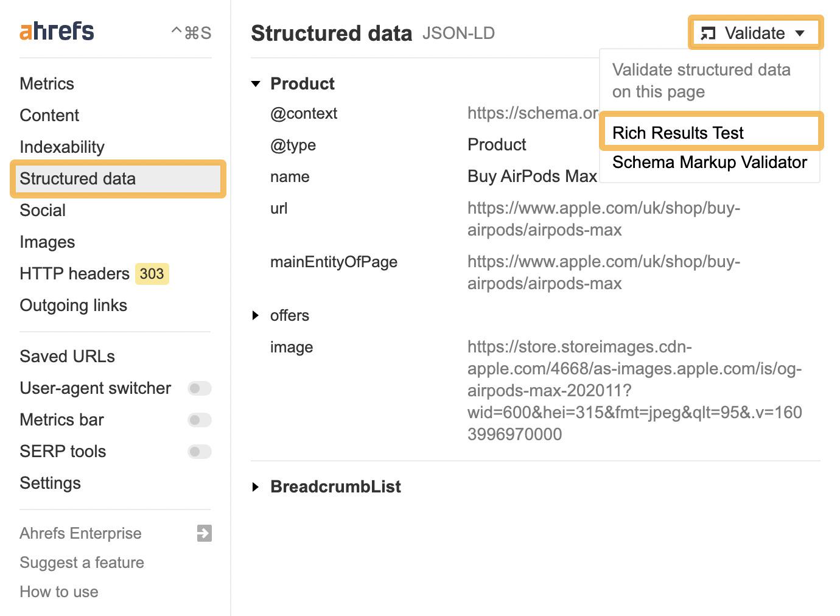This screenshot has width=840, height=616.
Task: Collapse the Product section
Action: tap(256, 84)
